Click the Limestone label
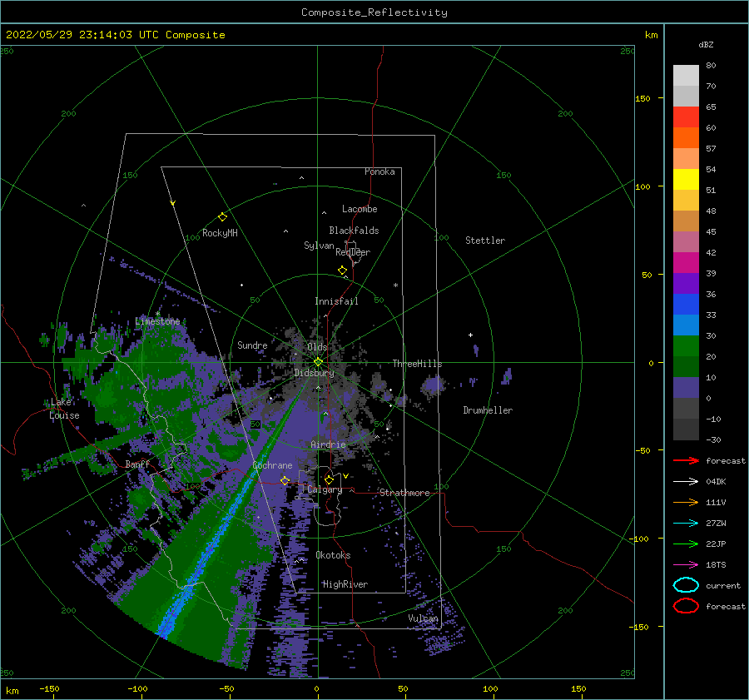 (x=157, y=321)
